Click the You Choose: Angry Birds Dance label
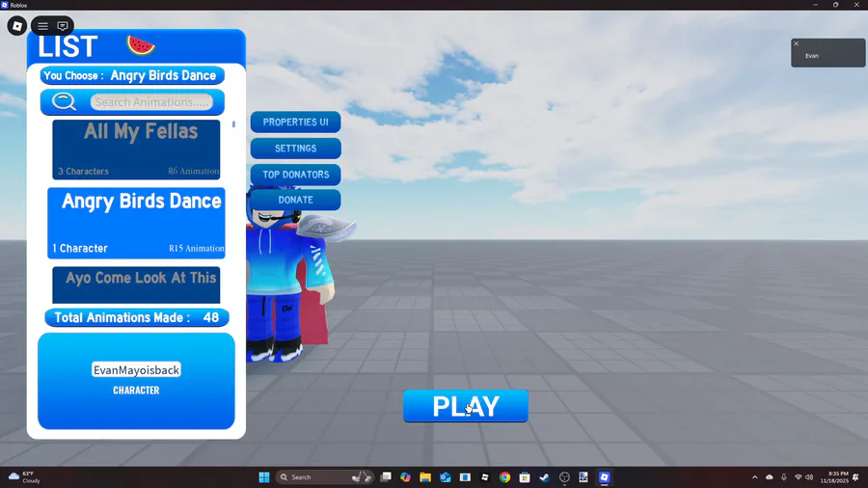The image size is (868, 488). click(132, 75)
